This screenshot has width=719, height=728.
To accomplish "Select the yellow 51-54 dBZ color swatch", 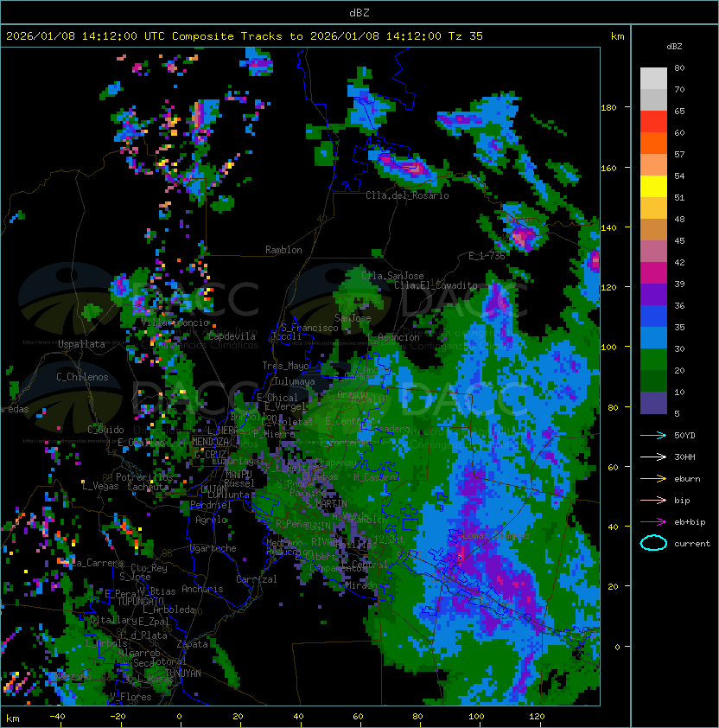I will 653,187.
